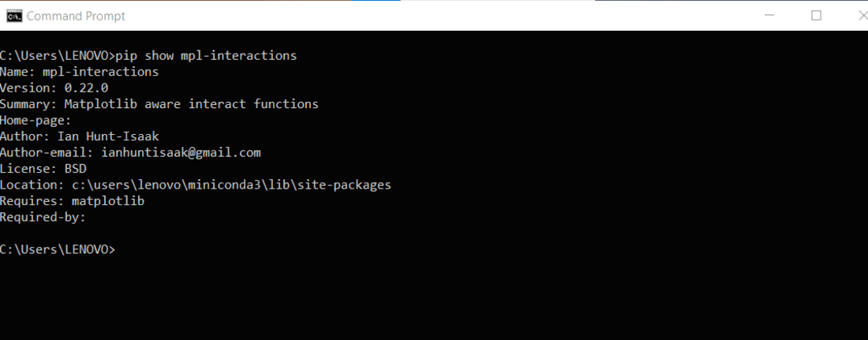The image size is (868, 340).
Task: Click the Command Prompt window title text
Action: tap(76, 16)
